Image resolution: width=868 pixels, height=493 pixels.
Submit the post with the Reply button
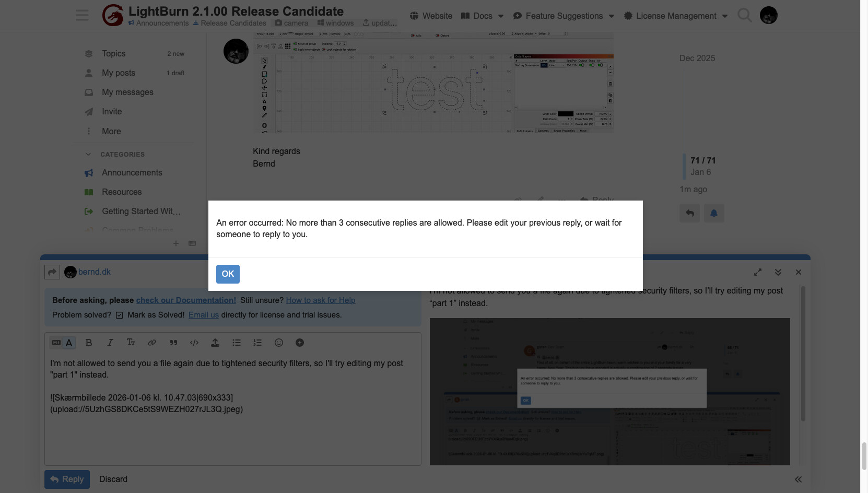[x=67, y=479]
